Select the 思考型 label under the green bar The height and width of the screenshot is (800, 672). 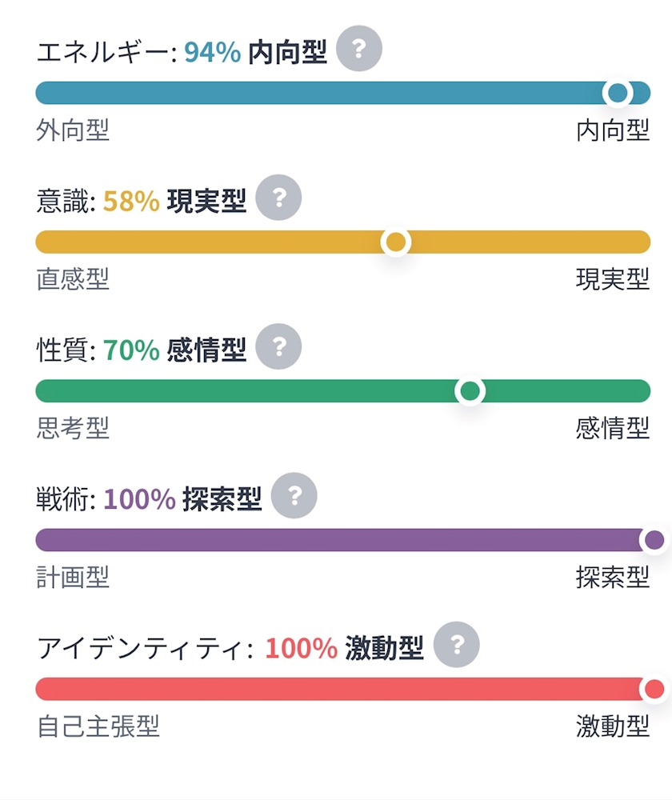73,429
